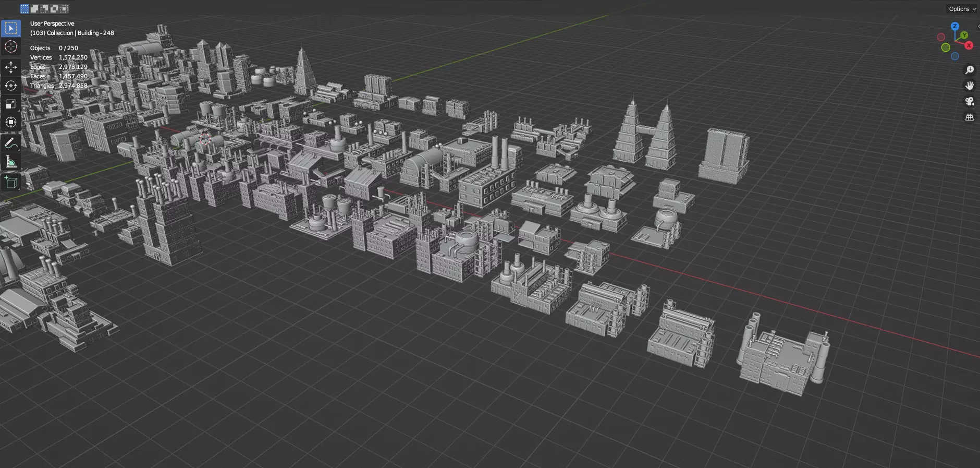Snap view to negative X axis circle
The height and width of the screenshot is (468, 980).
[941, 37]
